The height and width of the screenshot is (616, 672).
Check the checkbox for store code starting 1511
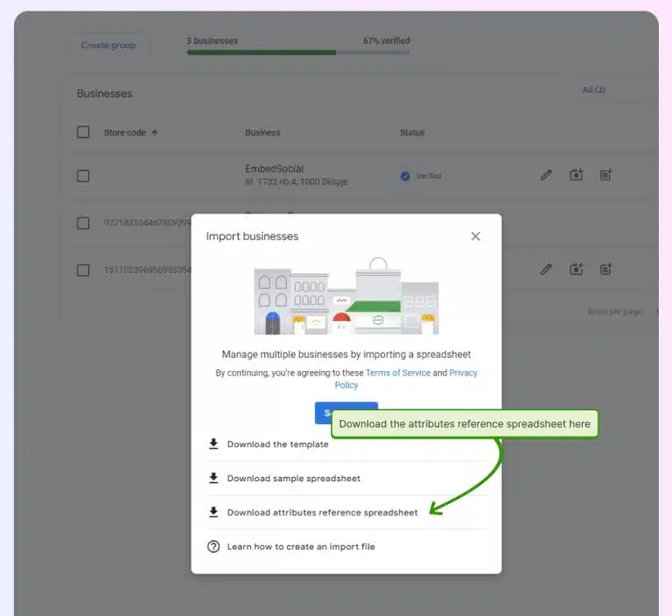coord(83,270)
